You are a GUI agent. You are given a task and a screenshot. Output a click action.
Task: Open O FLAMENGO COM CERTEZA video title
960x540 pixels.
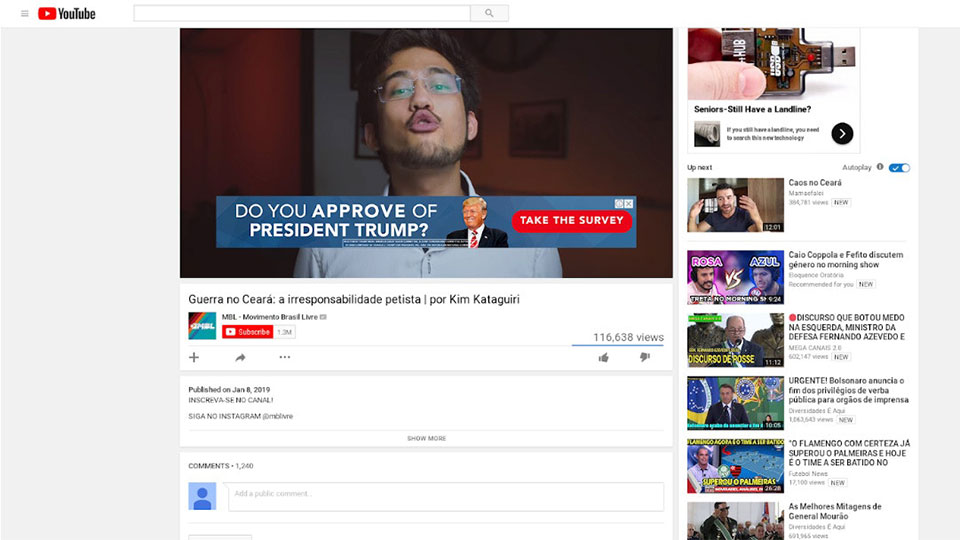pyautogui.click(x=849, y=453)
